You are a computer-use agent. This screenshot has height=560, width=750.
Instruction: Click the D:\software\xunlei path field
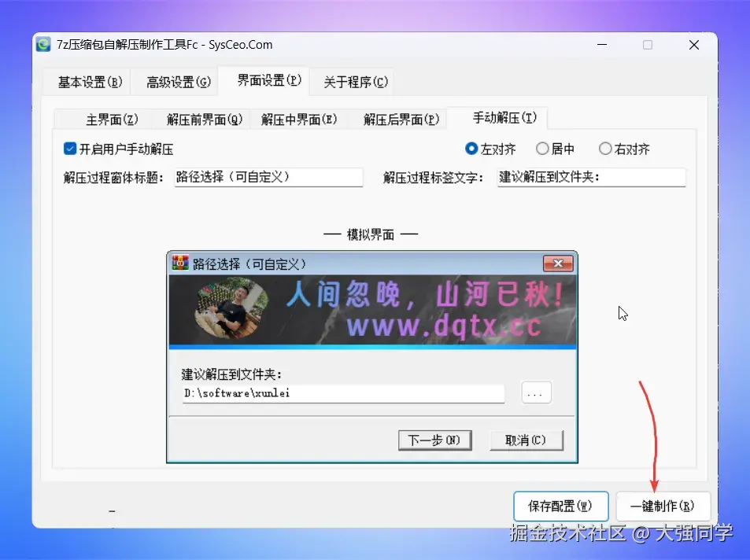tap(343, 393)
